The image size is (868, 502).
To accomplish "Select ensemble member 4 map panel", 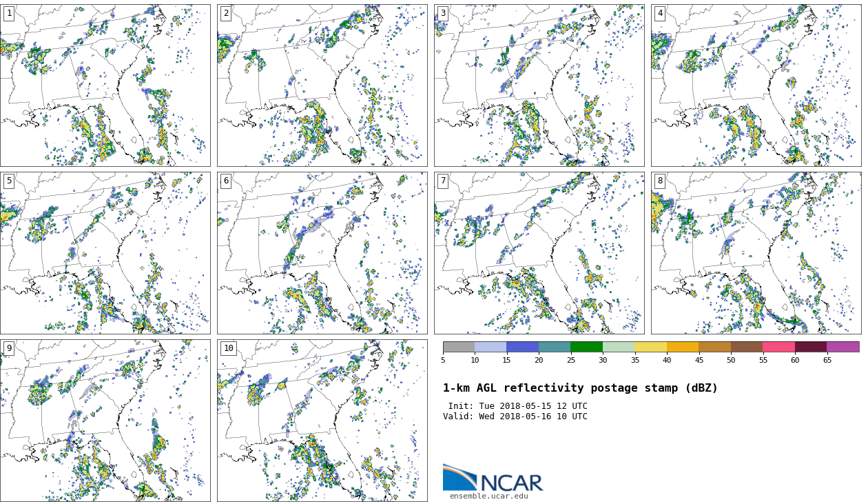I will 756,86.
